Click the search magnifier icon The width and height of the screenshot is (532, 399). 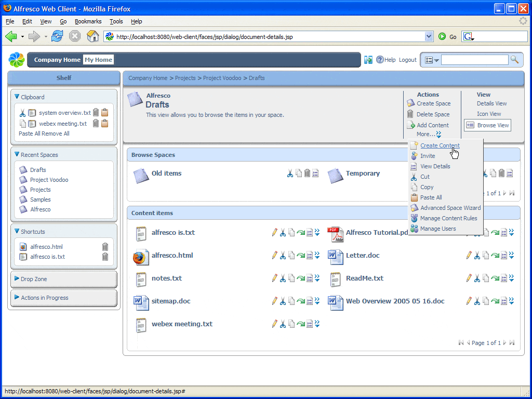pos(514,60)
